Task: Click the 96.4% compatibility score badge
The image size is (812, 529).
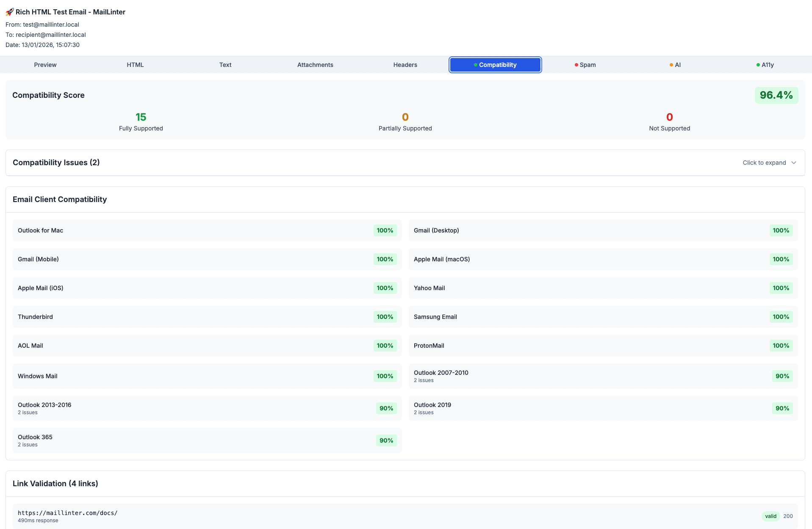Action: [776, 95]
